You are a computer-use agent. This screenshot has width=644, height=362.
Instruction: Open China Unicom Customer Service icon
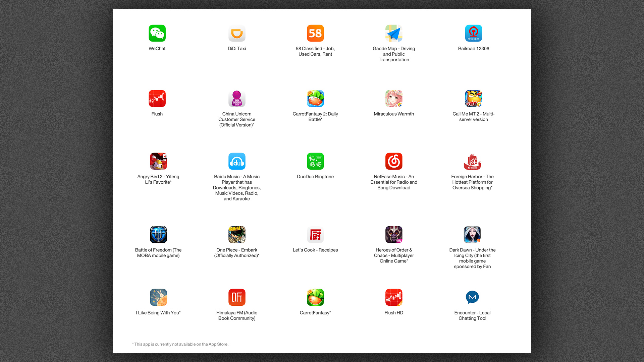tap(237, 99)
